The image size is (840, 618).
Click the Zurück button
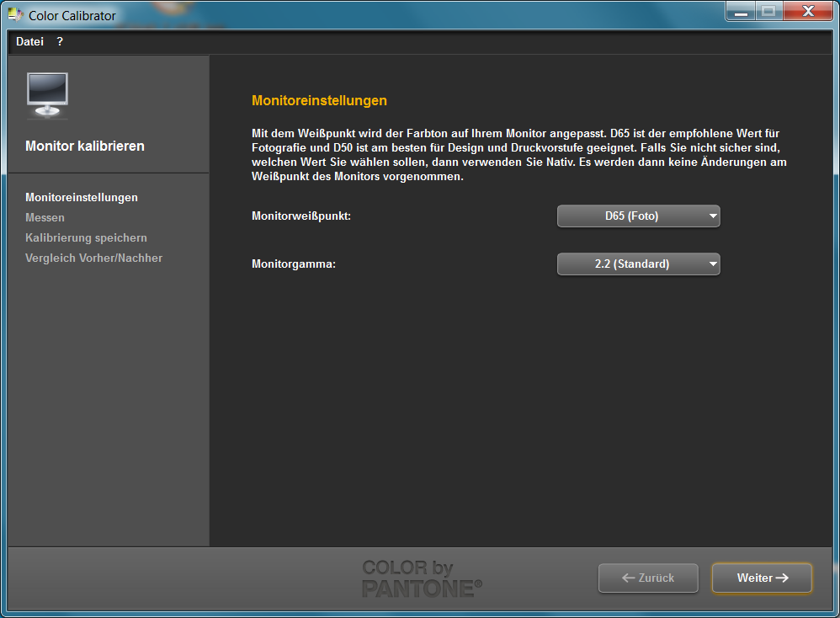pyautogui.click(x=648, y=578)
